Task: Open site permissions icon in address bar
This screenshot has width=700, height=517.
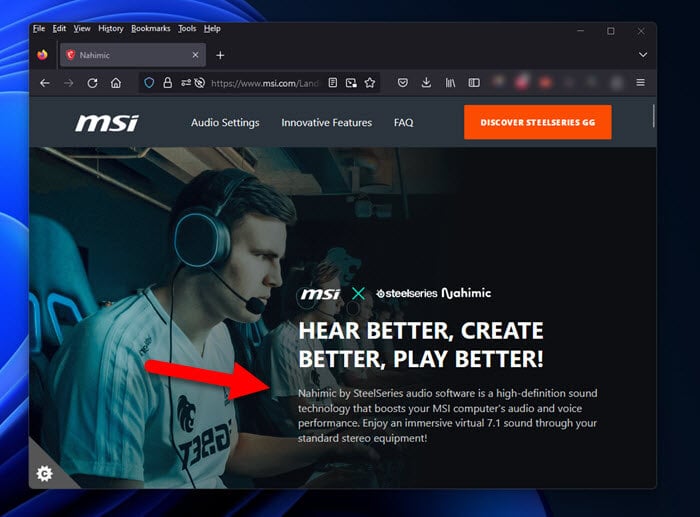Action: point(186,83)
